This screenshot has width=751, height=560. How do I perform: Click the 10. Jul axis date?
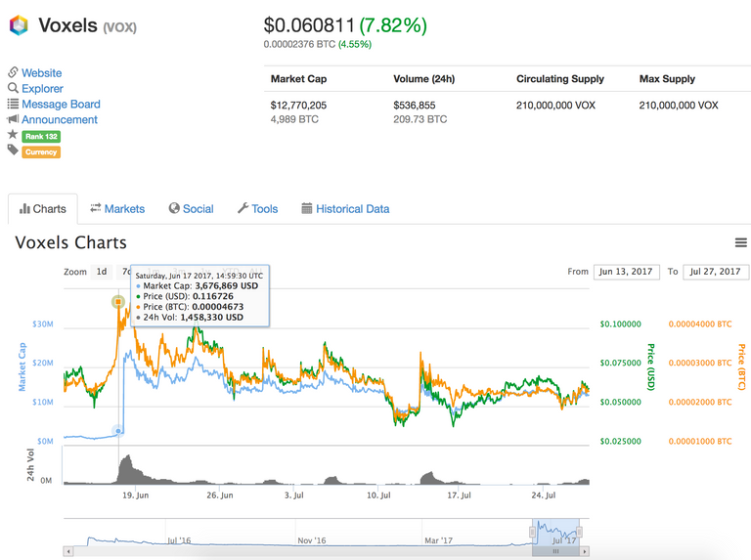378,495
